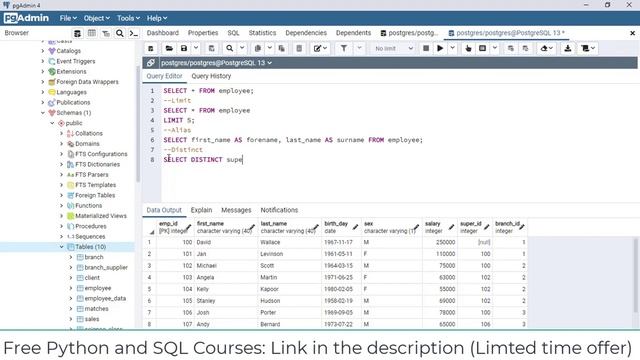The width and height of the screenshot is (640, 360).
Task: Open the Save dropdown arrow
Action: point(196,48)
